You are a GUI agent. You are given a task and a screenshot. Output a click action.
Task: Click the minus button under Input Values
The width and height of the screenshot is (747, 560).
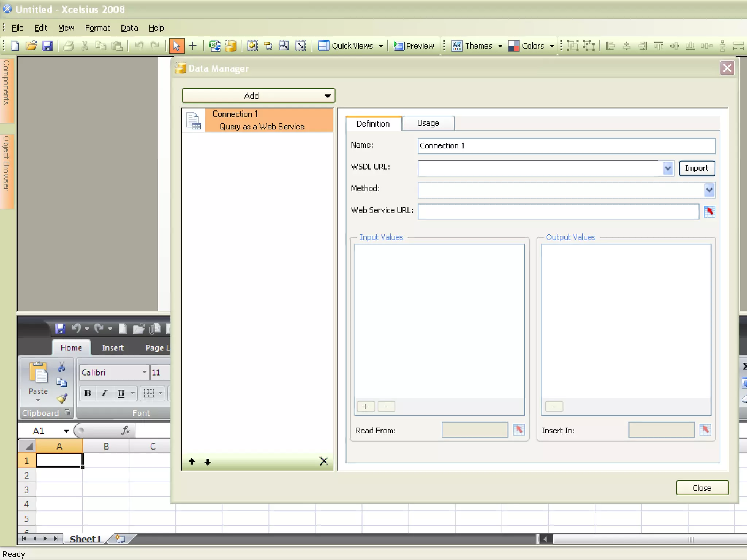click(386, 407)
